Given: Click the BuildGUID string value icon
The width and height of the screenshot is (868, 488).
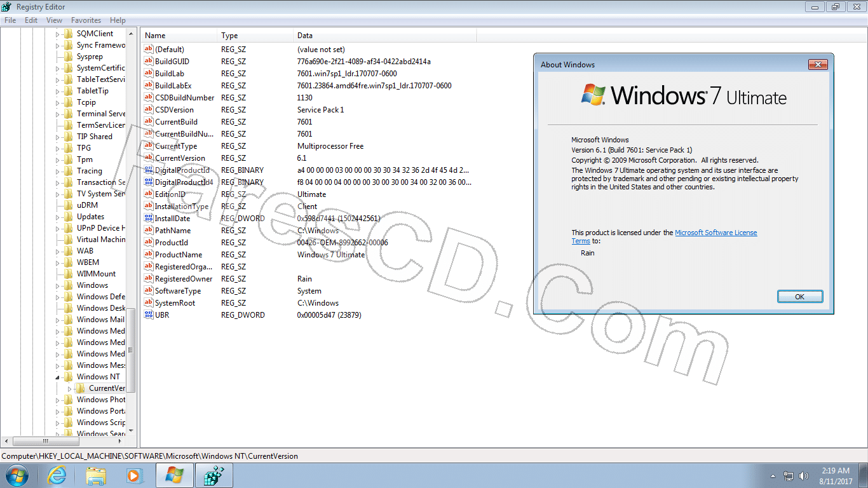Looking at the screenshot, I should (149, 62).
